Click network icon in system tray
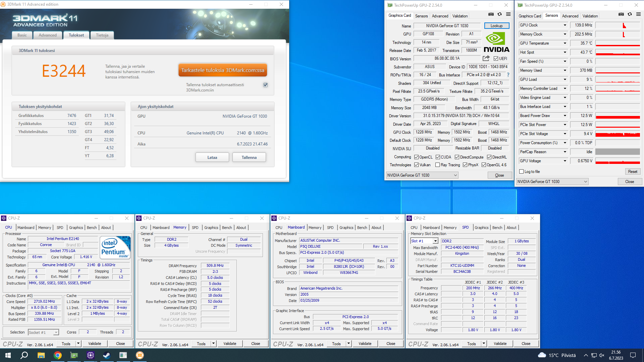Screen dimensions: 644x362 (x=594, y=355)
